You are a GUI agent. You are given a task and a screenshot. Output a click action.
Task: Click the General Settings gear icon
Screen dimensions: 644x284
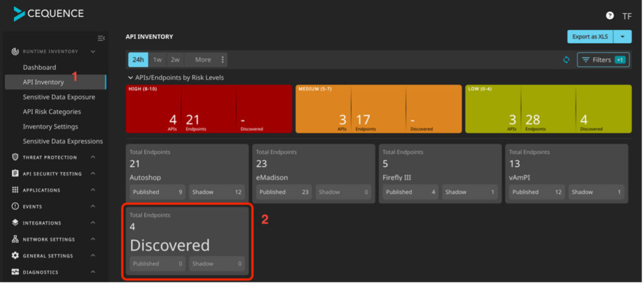[15, 256]
